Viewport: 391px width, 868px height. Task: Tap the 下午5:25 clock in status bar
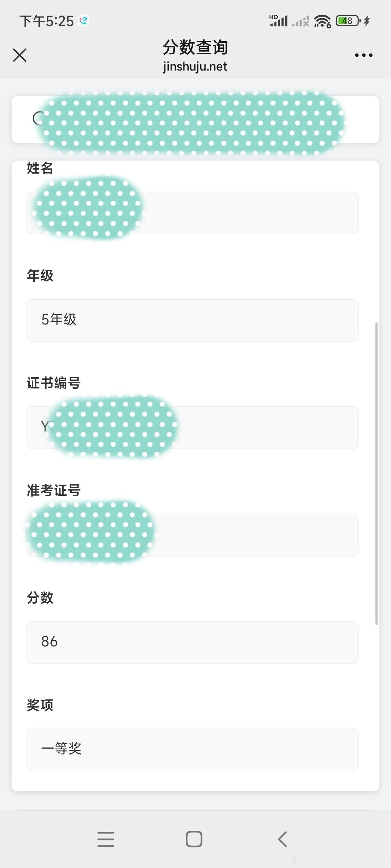click(46, 21)
